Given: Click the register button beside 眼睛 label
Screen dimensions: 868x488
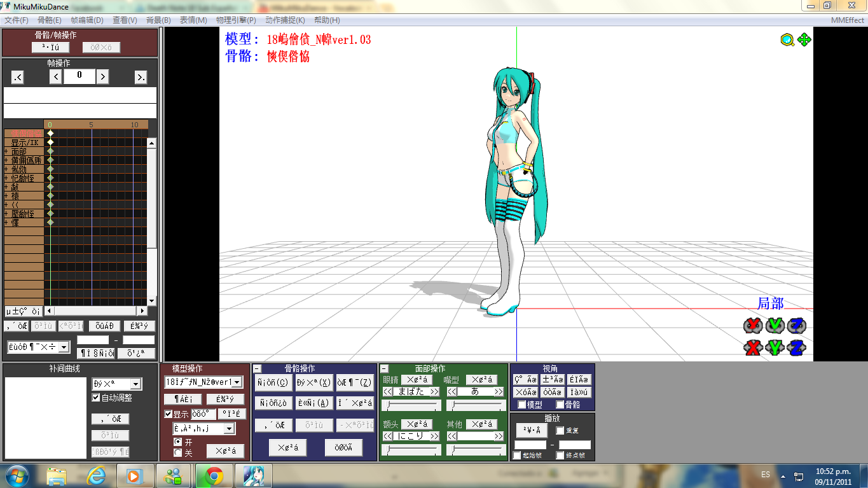Looking at the screenshot, I should click(417, 380).
